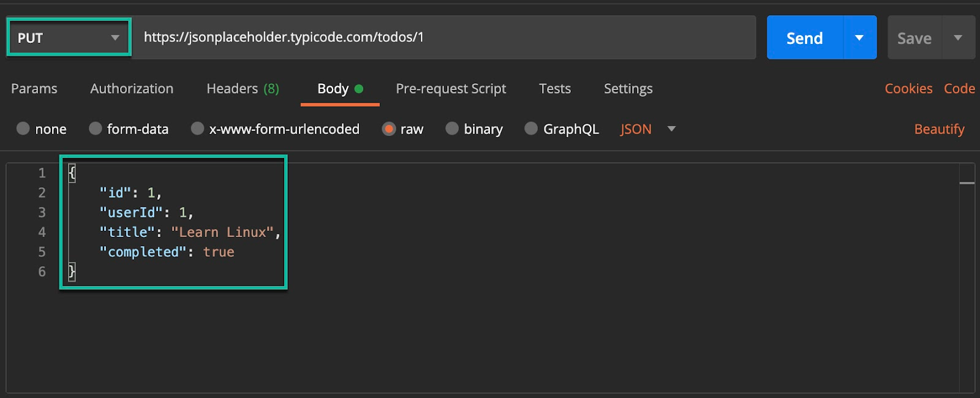Viewport: 980px width, 398px height.
Task: Select the none body type radio
Action: click(23, 129)
